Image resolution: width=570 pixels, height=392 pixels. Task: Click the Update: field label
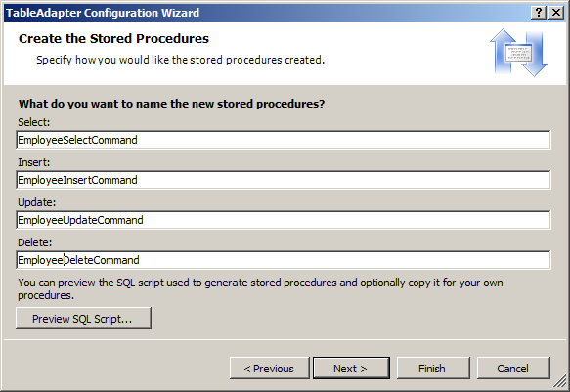[37, 202]
